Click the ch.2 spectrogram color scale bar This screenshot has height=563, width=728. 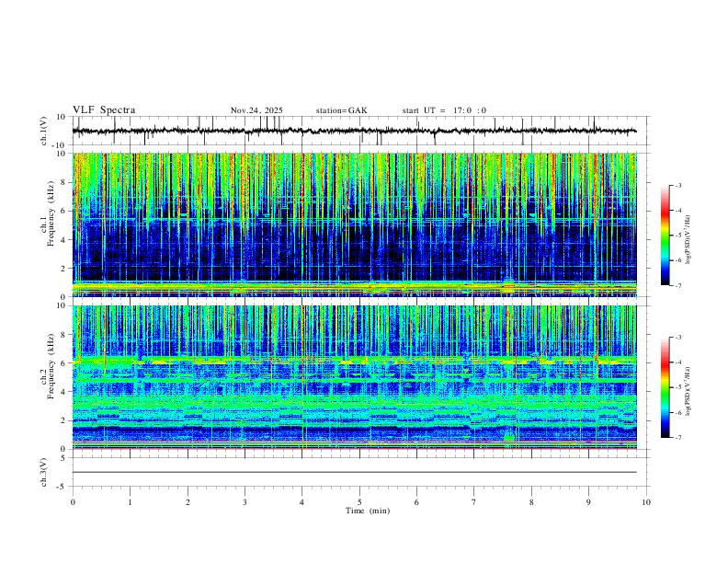pos(665,387)
